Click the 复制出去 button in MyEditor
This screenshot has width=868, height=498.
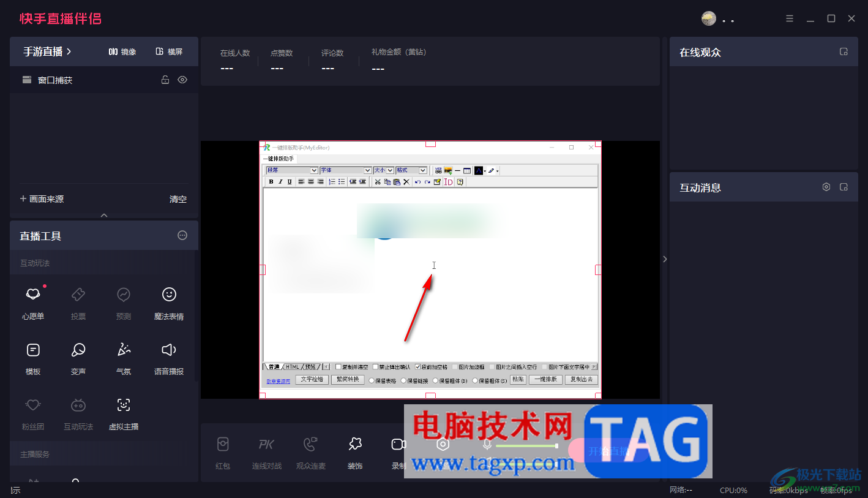coord(581,380)
